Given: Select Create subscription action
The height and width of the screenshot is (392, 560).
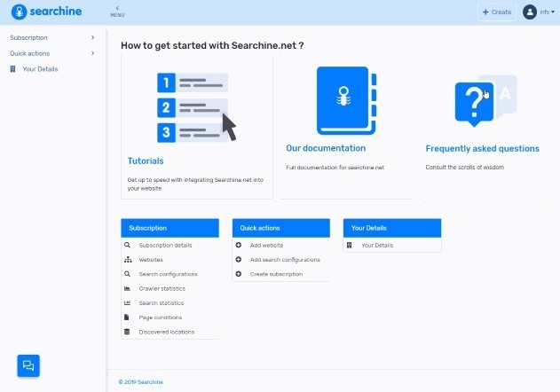Looking at the screenshot, I should pos(276,274).
